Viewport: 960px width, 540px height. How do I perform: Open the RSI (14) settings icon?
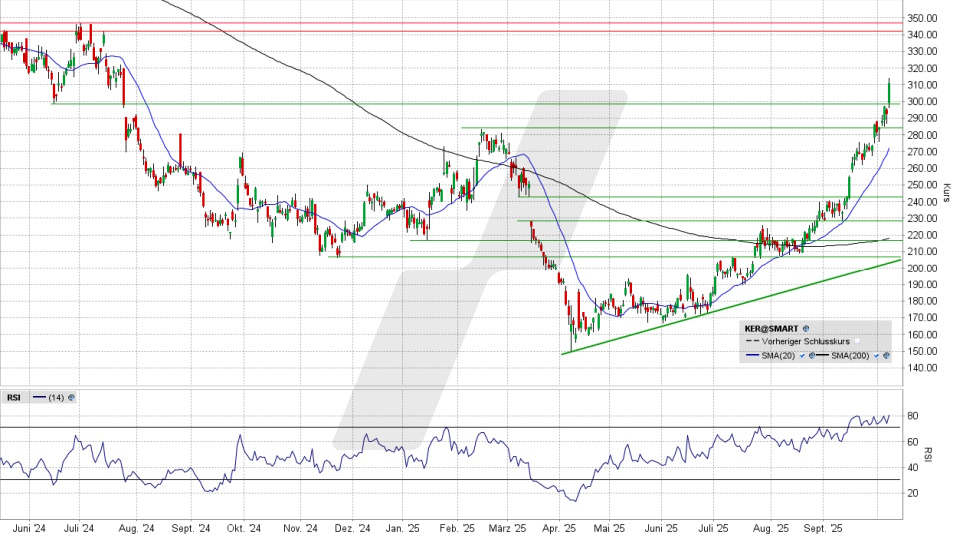click(71, 397)
